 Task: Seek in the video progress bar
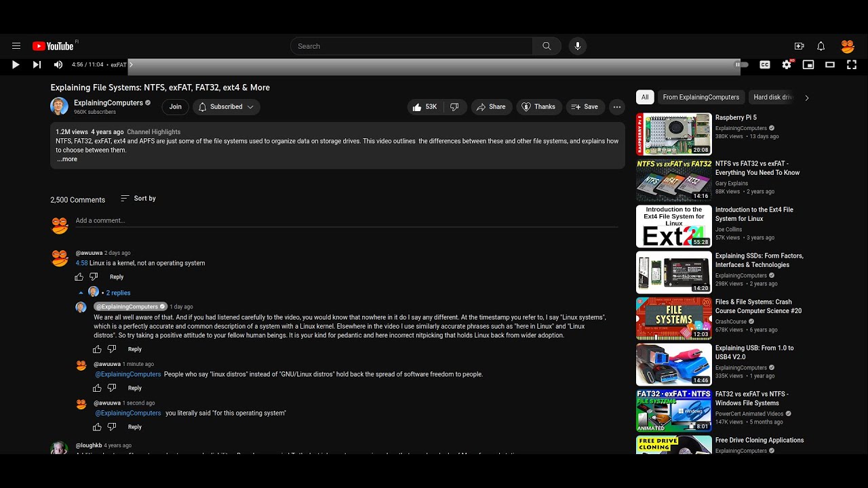coord(434,66)
